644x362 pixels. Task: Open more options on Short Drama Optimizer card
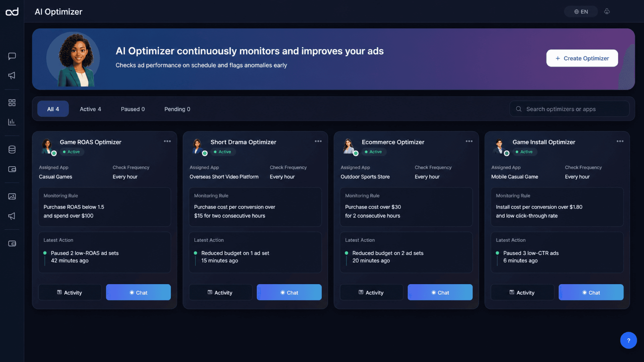(318, 141)
